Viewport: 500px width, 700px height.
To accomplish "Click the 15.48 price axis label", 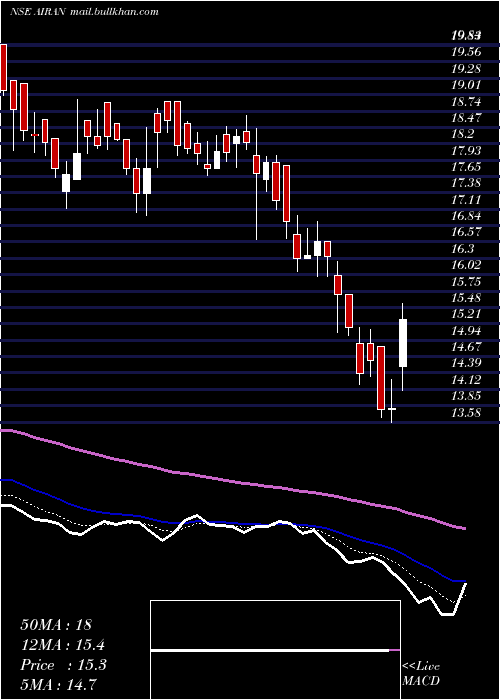I will (466, 298).
